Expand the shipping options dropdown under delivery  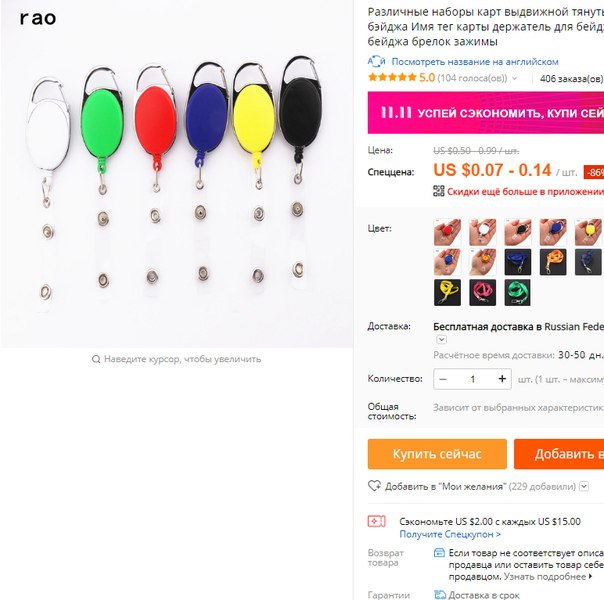tap(441, 340)
